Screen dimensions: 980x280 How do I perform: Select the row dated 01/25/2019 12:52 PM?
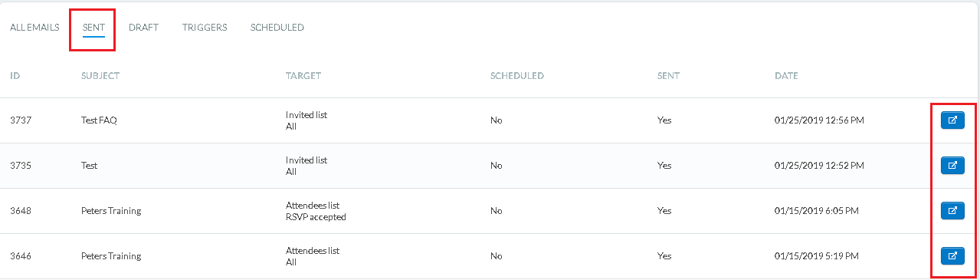point(490,166)
